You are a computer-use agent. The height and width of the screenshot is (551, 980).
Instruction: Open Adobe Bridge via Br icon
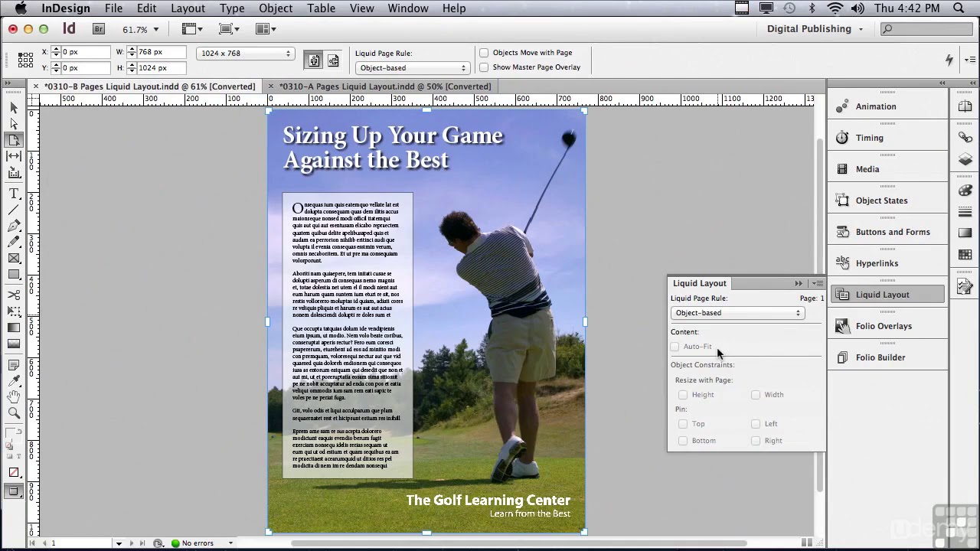99,29
